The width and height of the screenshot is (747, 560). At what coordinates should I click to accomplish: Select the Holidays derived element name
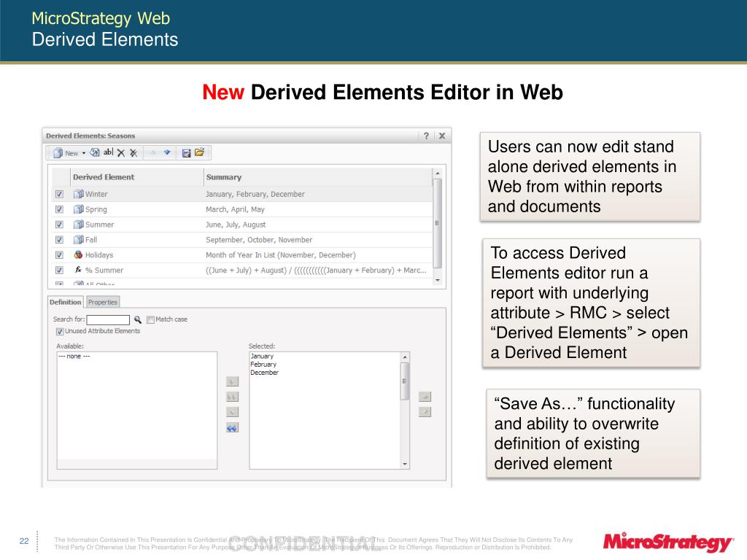coord(99,255)
